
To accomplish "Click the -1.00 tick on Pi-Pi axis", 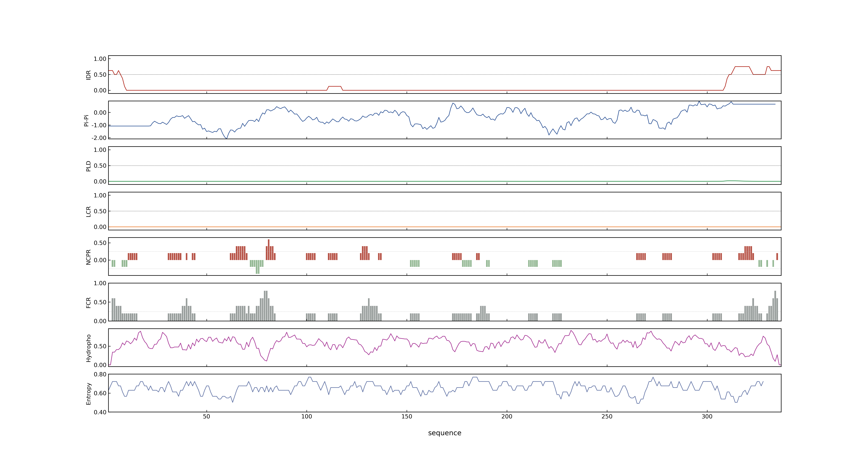I will (99, 125).
